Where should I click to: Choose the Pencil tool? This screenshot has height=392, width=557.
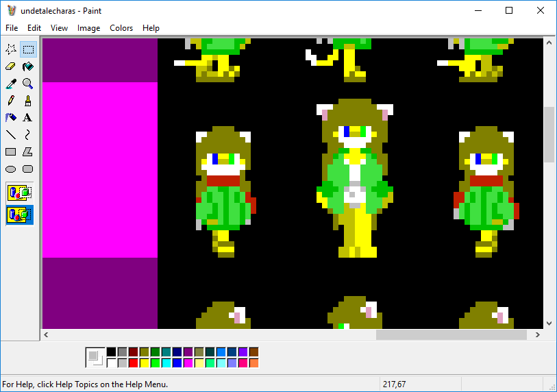[11, 100]
